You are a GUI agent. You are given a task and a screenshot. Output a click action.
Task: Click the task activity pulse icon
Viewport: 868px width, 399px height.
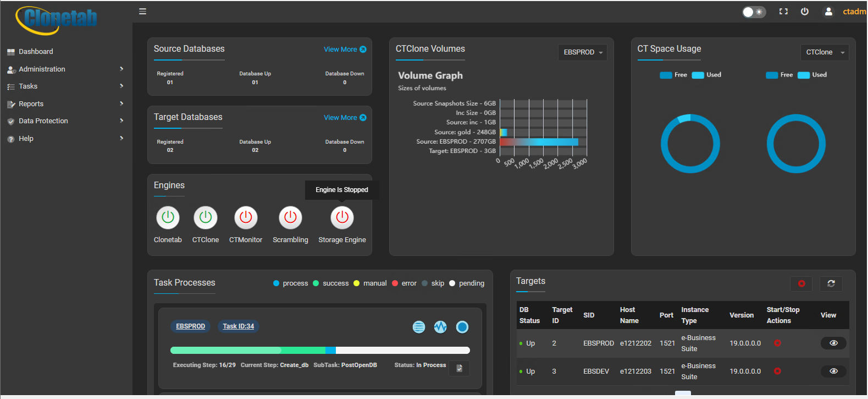440,327
